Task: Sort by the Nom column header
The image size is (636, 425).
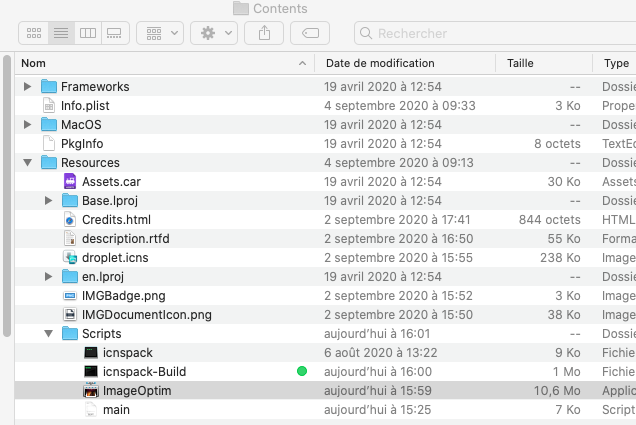Action: 164,63
